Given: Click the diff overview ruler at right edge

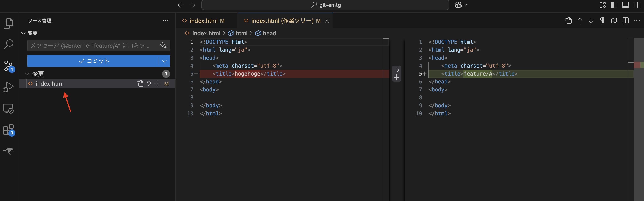Looking at the screenshot, I should tap(639, 119).
